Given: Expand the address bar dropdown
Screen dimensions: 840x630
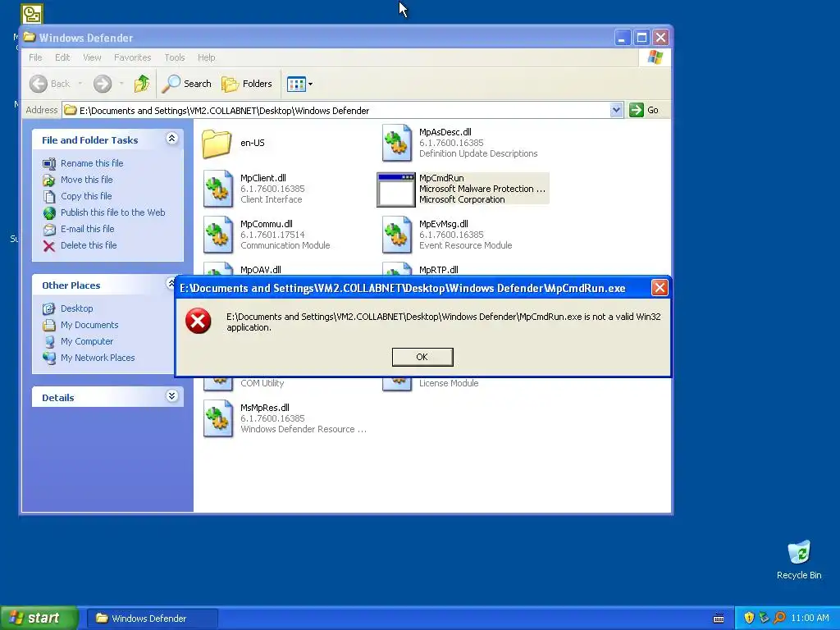Looking at the screenshot, I should pos(616,110).
